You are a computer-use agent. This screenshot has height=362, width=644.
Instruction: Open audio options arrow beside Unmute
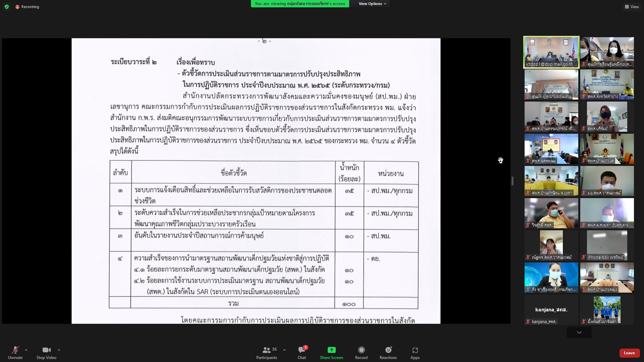coord(26,350)
